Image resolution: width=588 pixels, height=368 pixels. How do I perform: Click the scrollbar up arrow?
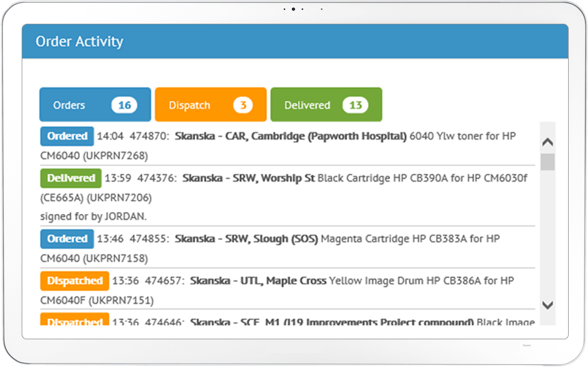point(548,142)
